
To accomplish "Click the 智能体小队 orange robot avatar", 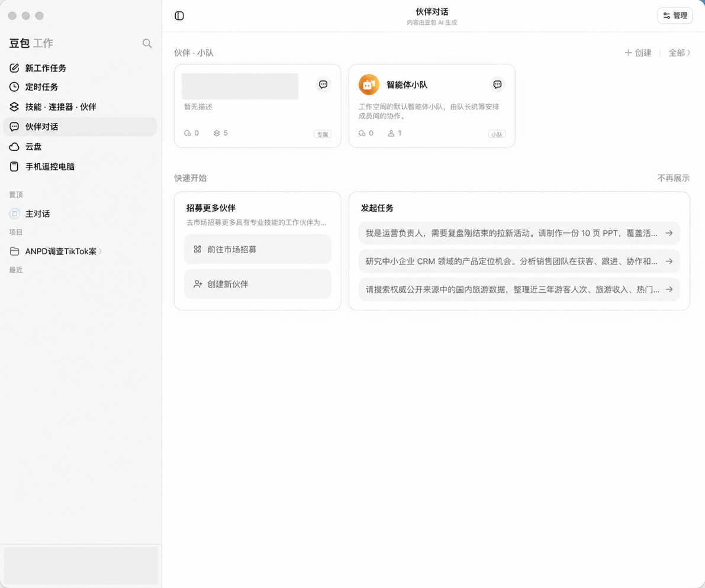I will click(369, 85).
